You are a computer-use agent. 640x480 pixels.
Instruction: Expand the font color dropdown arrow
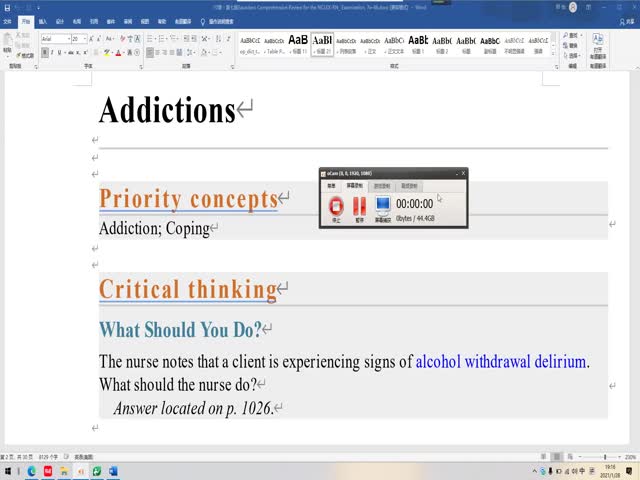click(x=125, y=52)
